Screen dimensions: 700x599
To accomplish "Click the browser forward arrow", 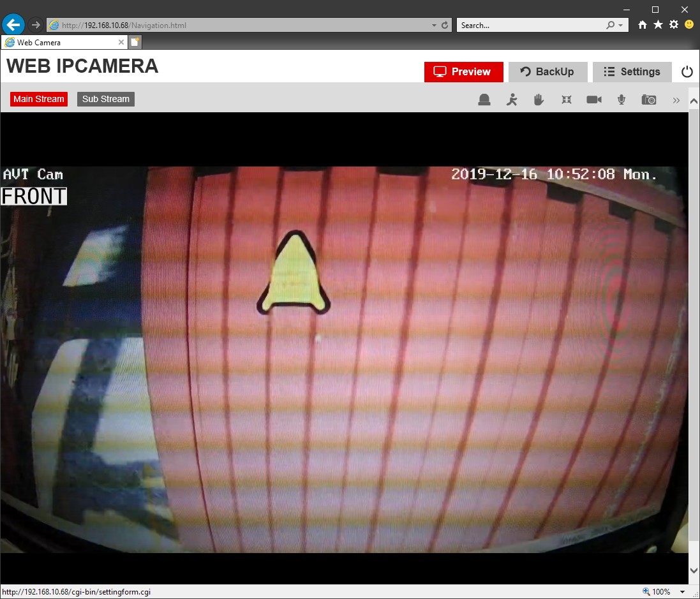I will click(36, 25).
